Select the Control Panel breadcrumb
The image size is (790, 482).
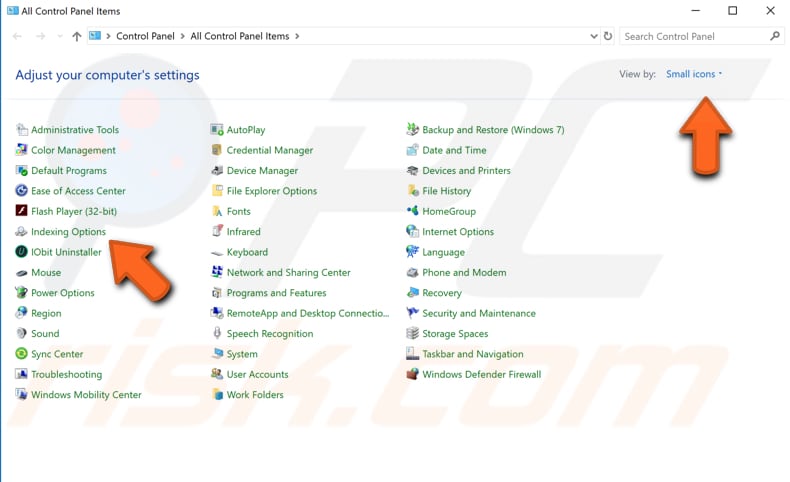(145, 36)
